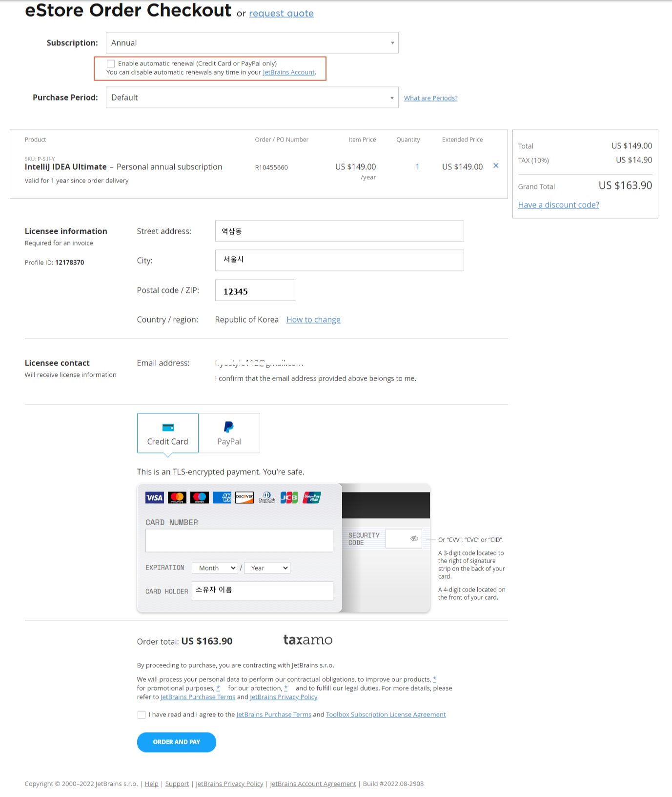
Task: Click the Support footer link
Action: (177, 784)
